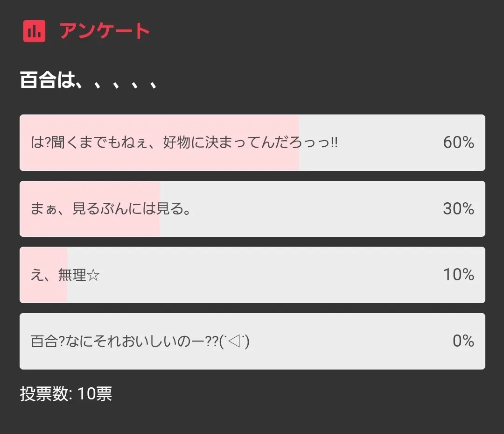Click the 10% result label
The image size is (504, 434).
[458, 275]
